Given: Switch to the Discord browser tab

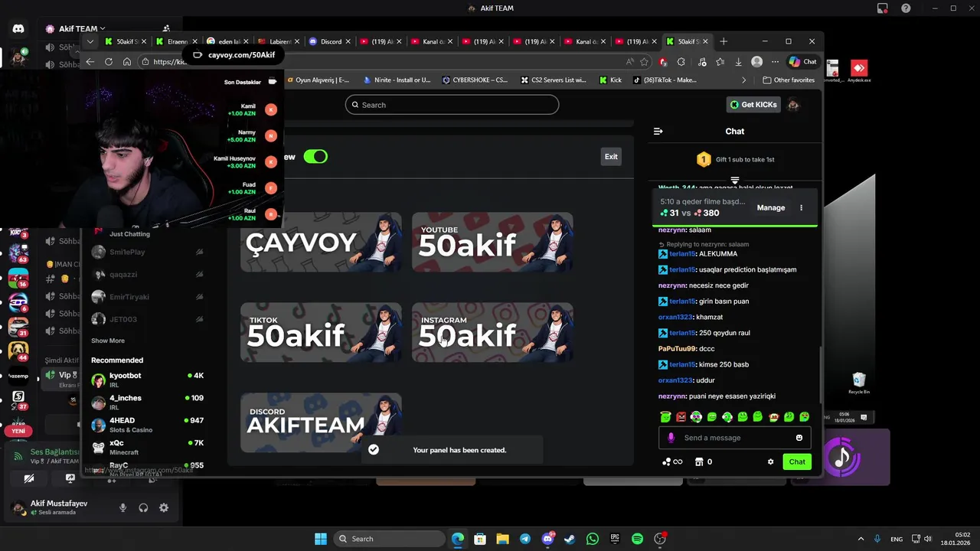Looking at the screenshot, I should coord(330,41).
